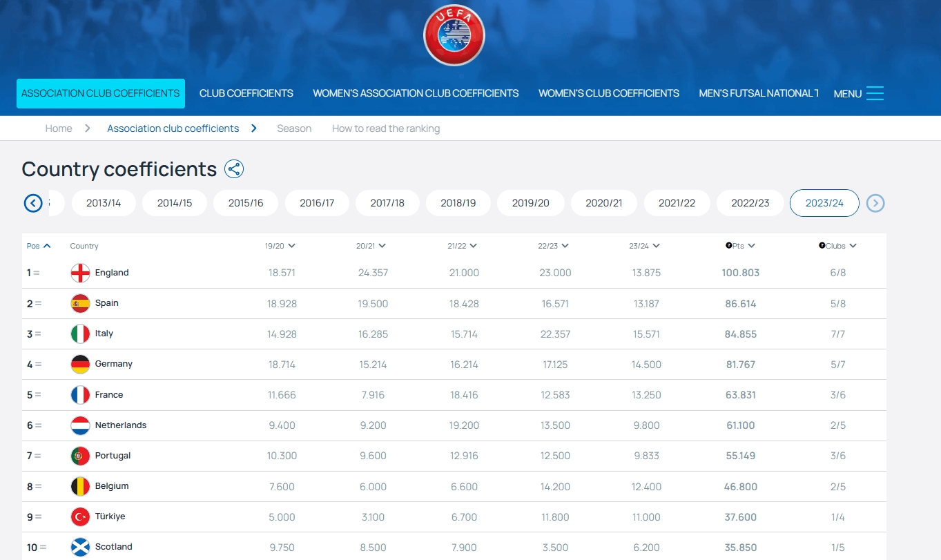Click Belgium's 22/23 value 14.200
Image resolution: width=941 pixels, height=560 pixels.
coord(555,486)
